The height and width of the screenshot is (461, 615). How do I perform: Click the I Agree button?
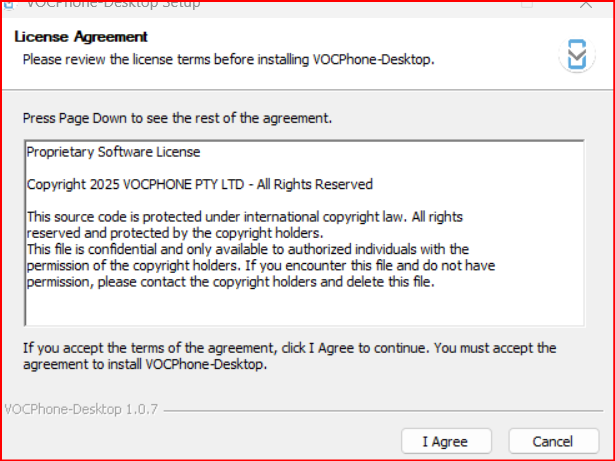[446, 441]
